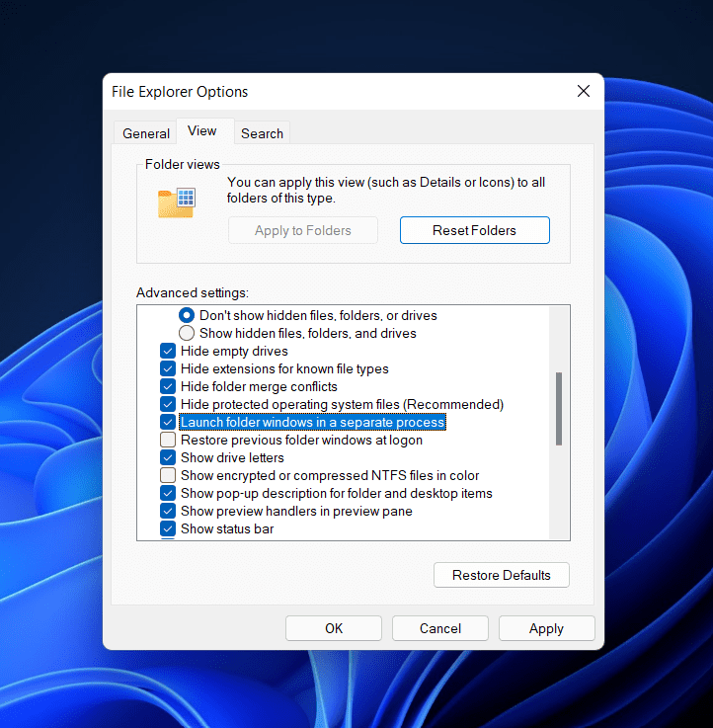This screenshot has width=713, height=728.
Task: Disable Hide extensions for known file types
Action: (168, 368)
